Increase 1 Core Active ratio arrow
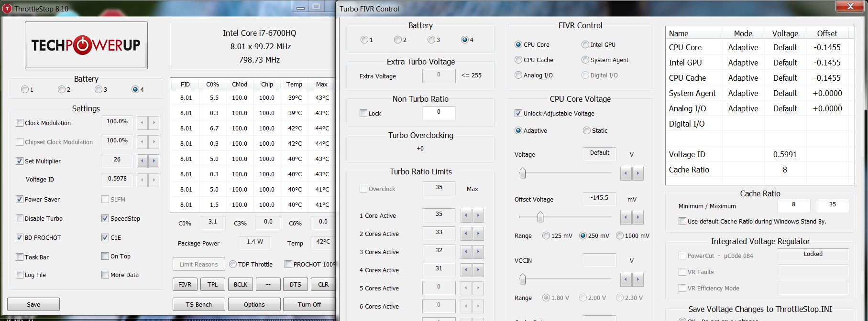This screenshot has height=321, width=868. 478,216
